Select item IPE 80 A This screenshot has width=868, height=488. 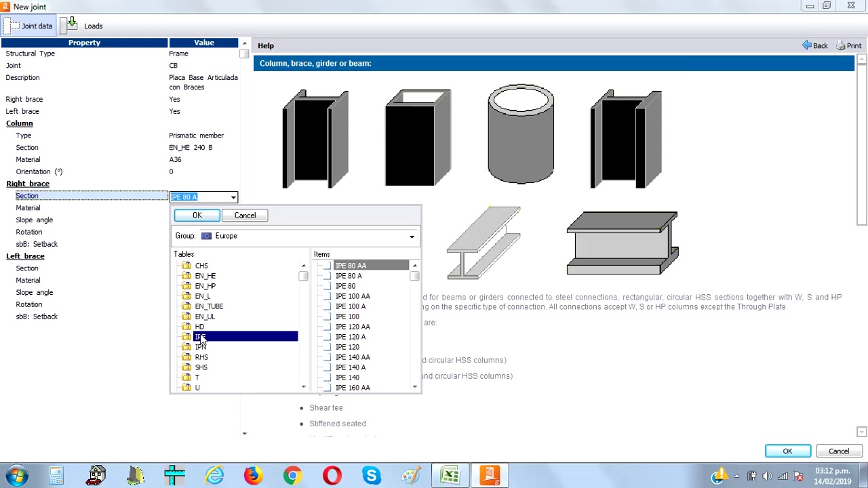(349, 276)
